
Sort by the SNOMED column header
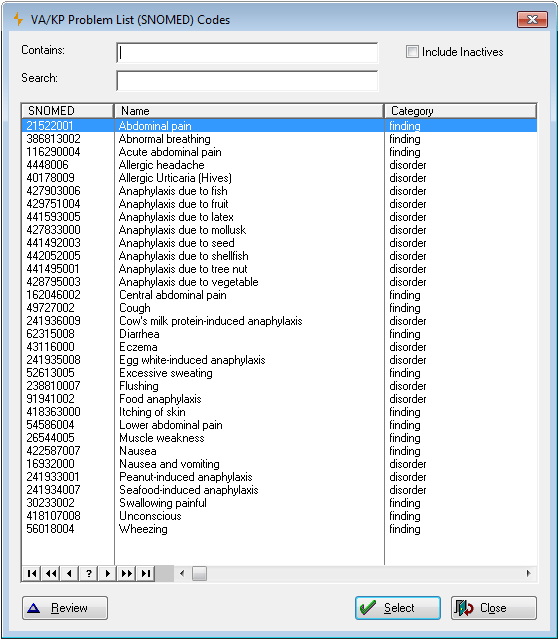coord(67,111)
